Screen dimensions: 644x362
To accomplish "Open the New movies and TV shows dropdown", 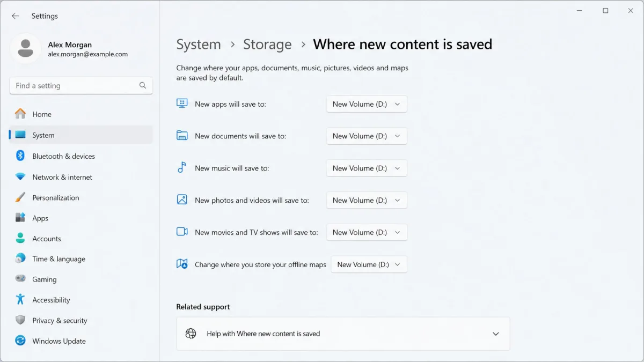I will [367, 232].
